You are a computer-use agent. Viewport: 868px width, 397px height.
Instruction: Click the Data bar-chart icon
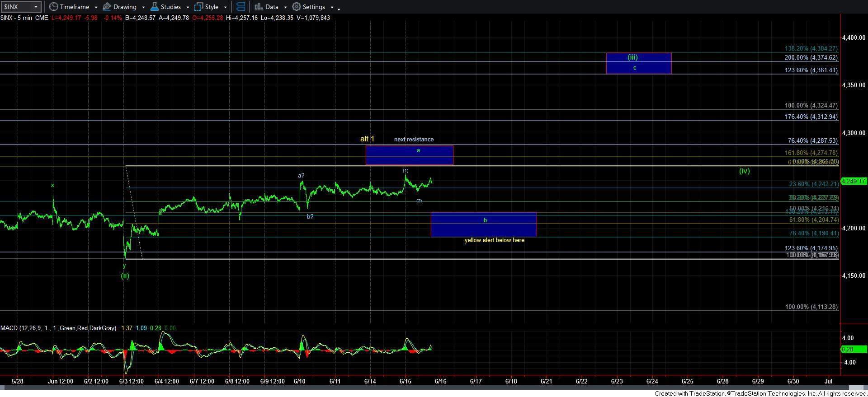(259, 7)
